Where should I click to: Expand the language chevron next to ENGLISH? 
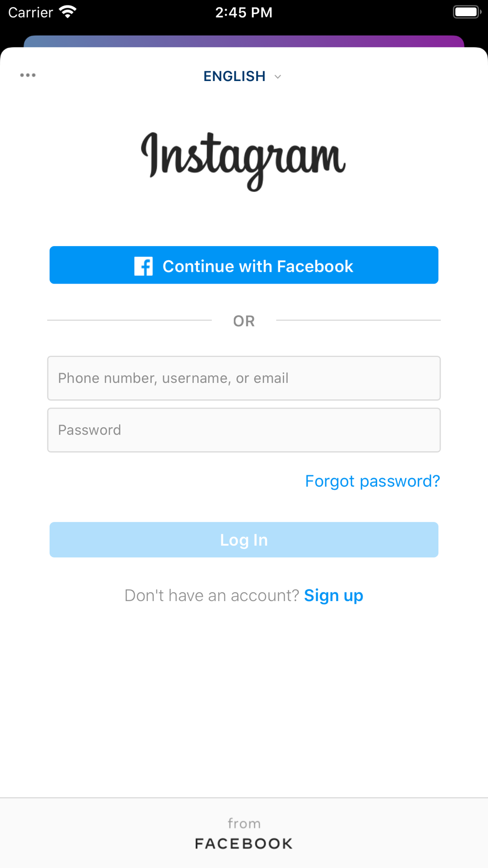pos(278,77)
